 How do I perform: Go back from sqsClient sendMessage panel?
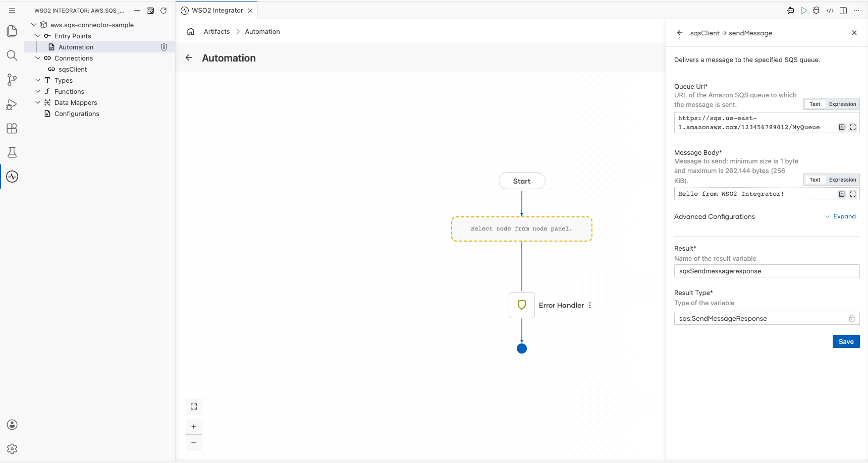point(680,33)
